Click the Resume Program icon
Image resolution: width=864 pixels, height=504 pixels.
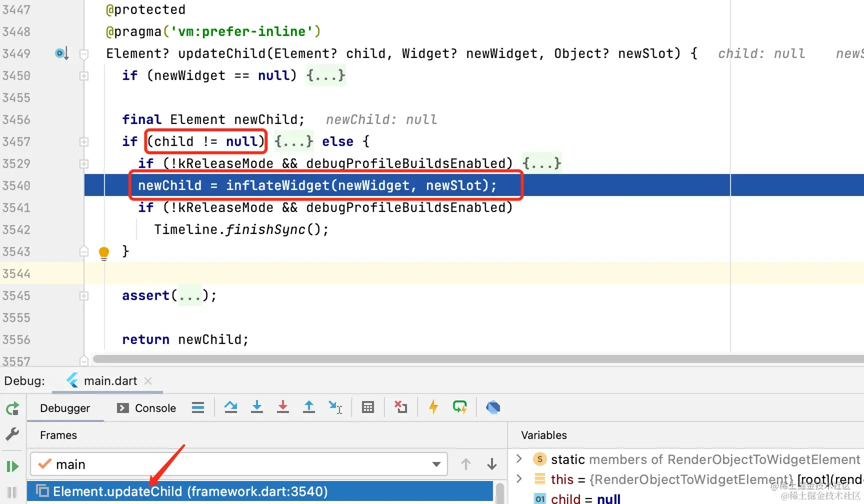12,466
